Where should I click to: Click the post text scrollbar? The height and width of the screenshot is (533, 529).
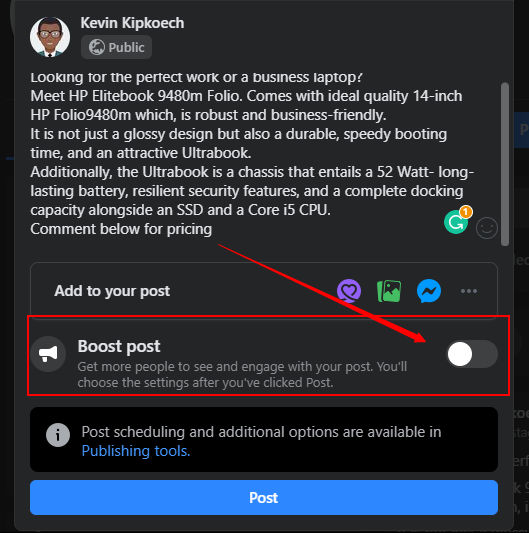coord(505,164)
